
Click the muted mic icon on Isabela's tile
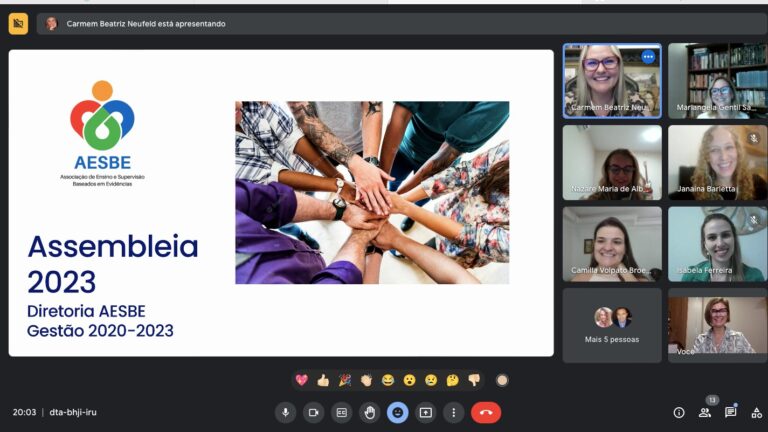(x=753, y=220)
